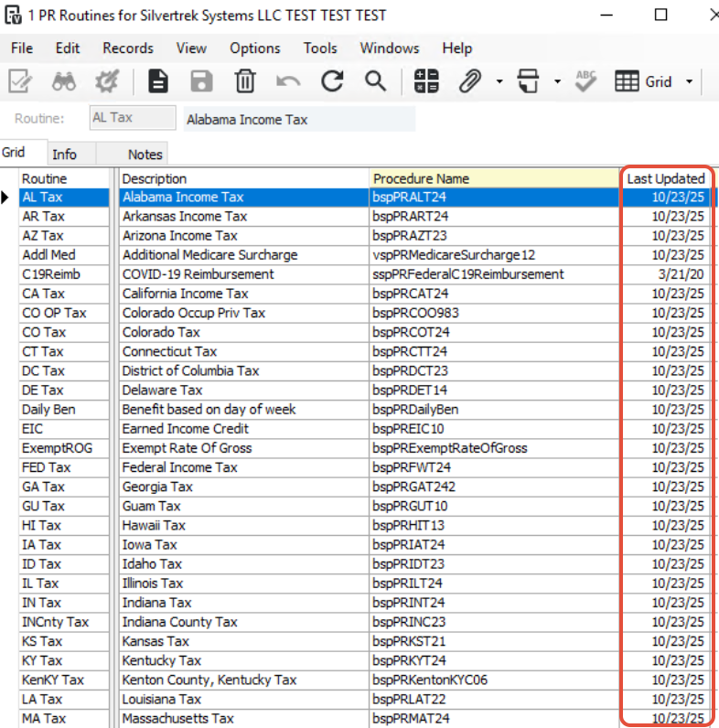Refresh using circular arrow icon
719x728 pixels.
pos(332,81)
